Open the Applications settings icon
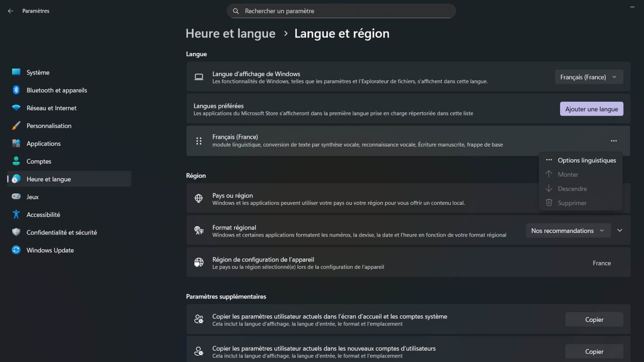 [x=16, y=143]
